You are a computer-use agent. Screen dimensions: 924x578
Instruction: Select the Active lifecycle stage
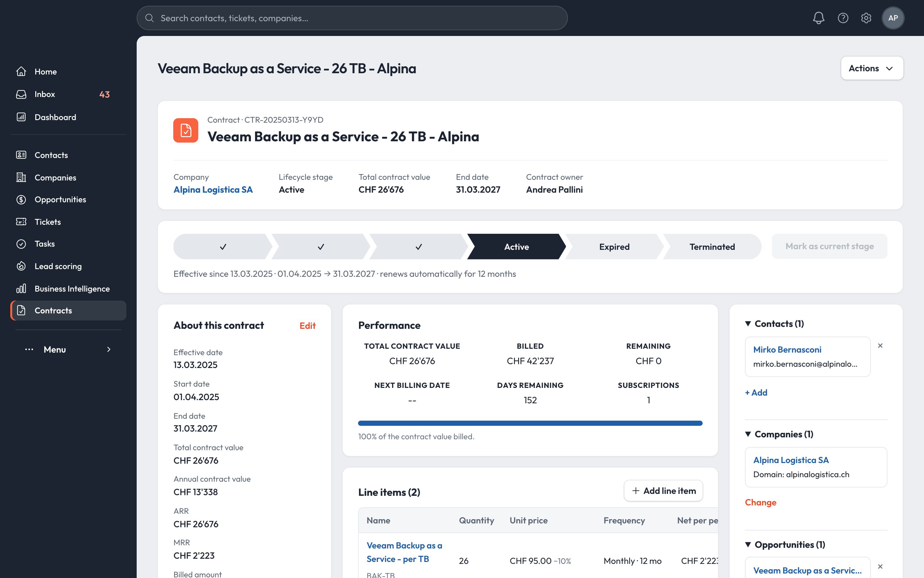pyautogui.click(x=516, y=247)
